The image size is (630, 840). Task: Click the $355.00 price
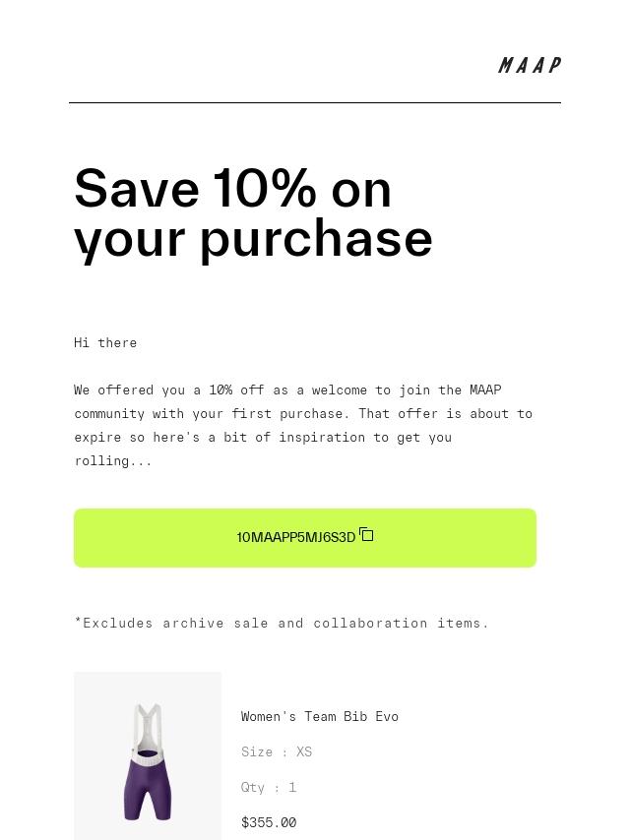click(269, 823)
